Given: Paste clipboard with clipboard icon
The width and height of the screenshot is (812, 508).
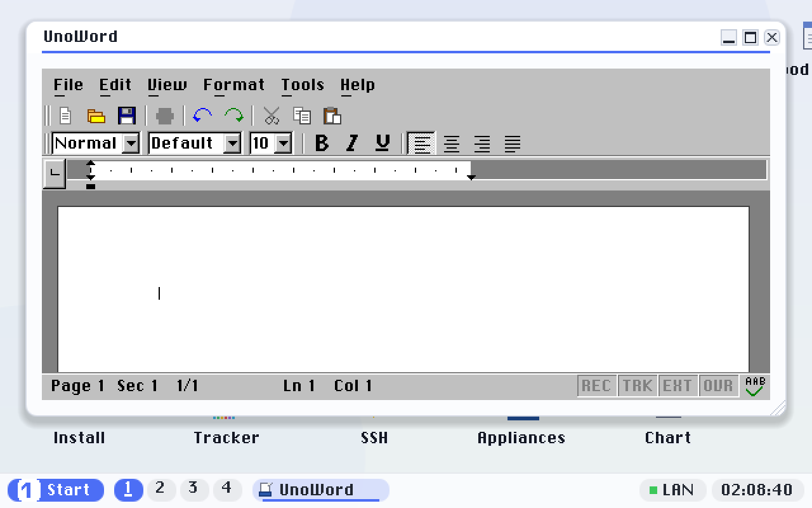Looking at the screenshot, I should tap(332, 116).
